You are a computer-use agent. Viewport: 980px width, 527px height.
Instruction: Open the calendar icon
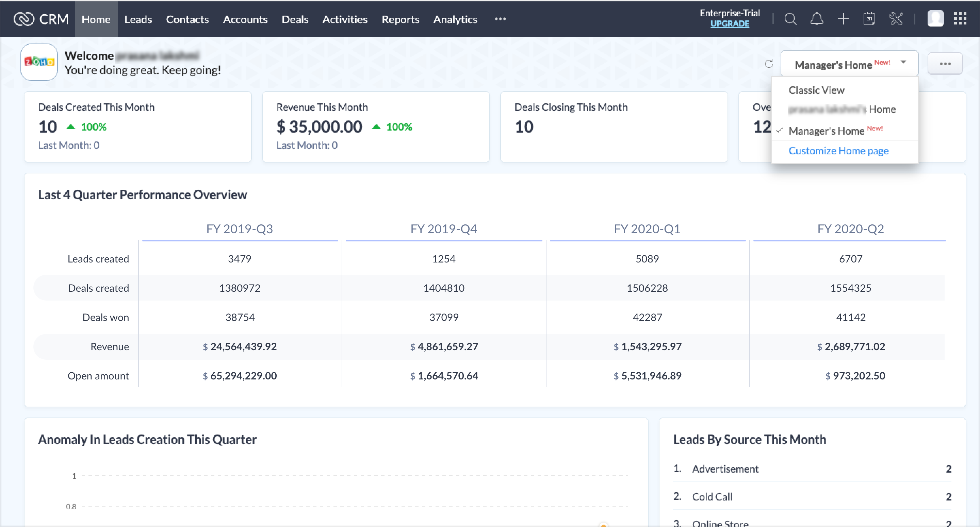click(x=869, y=19)
